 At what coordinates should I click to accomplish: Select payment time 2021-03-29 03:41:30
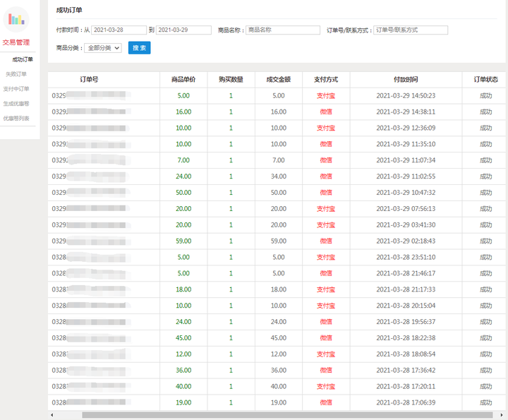(406, 225)
